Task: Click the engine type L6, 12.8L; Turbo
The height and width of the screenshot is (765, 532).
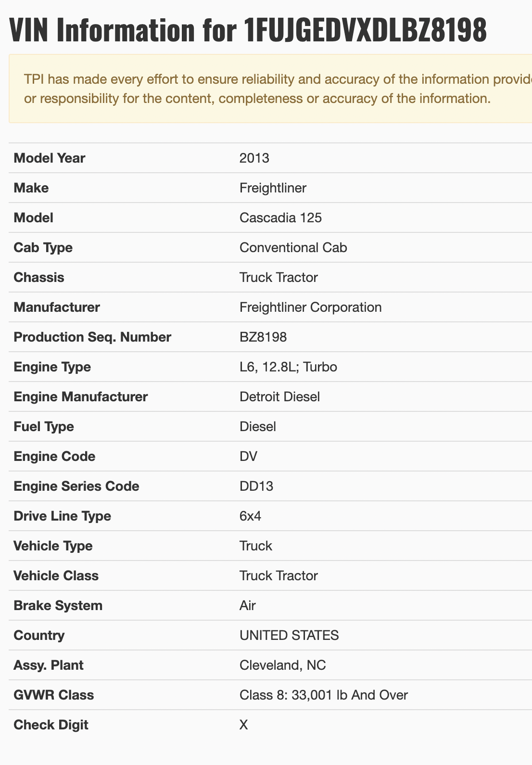Action: click(288, 367)
